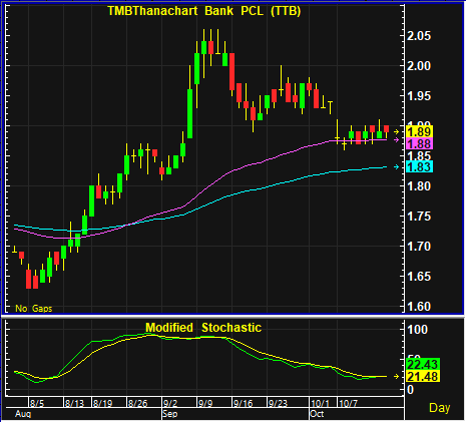Click the 8/5 date marker
466x422 pixels.
click(37, 404)
